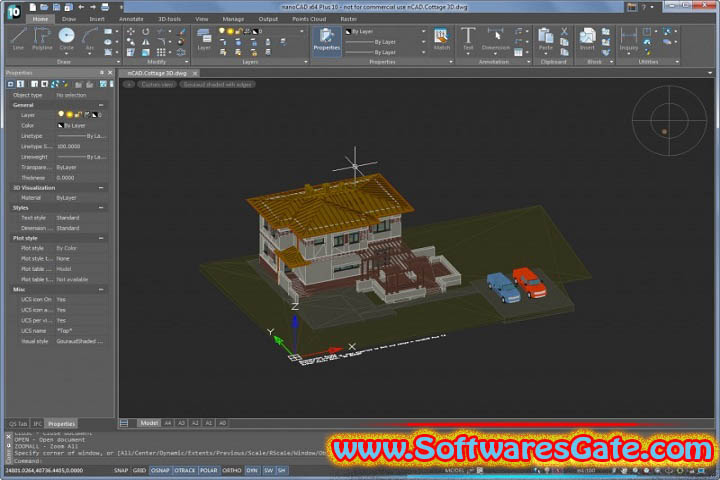Close the Properties panel

click(110, 73)
